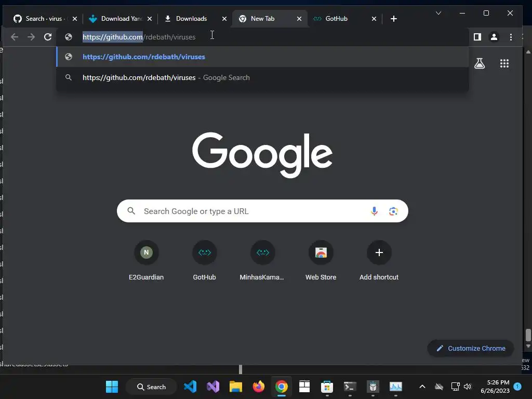Go forward to next page

(x=31, y=37)
